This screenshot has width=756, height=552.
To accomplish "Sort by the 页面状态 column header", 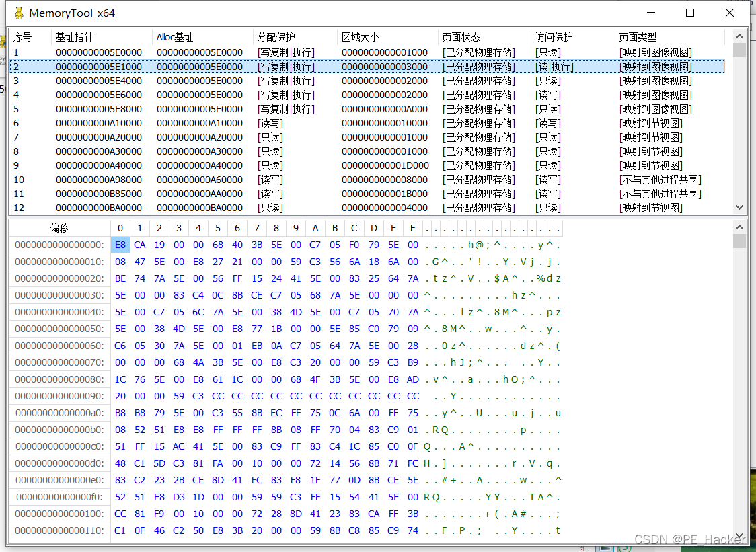I will (484, 37).
